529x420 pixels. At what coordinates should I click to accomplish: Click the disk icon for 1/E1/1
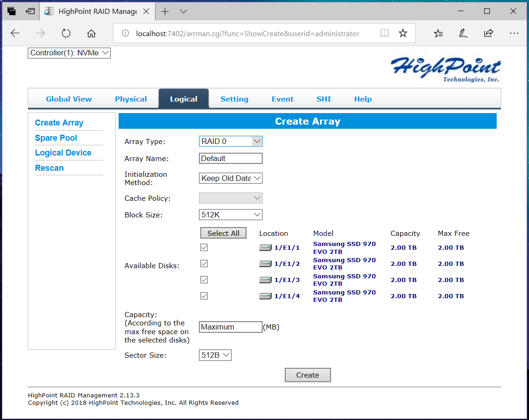(265, 248)
